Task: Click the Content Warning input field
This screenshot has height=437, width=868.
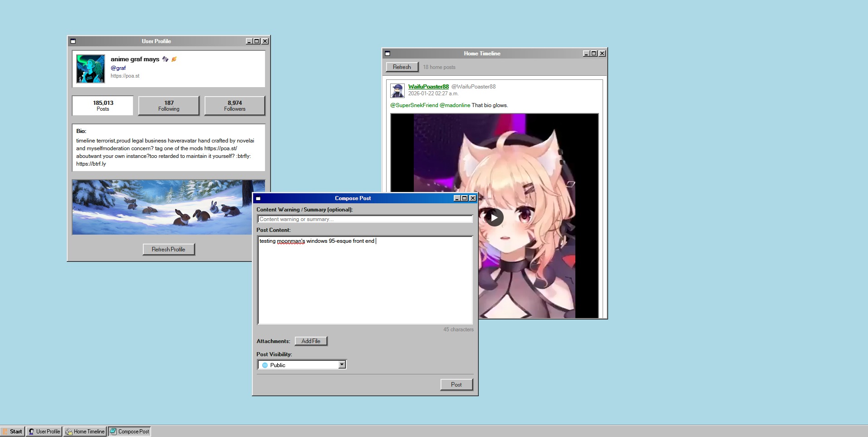Action: tap(364, 219)
